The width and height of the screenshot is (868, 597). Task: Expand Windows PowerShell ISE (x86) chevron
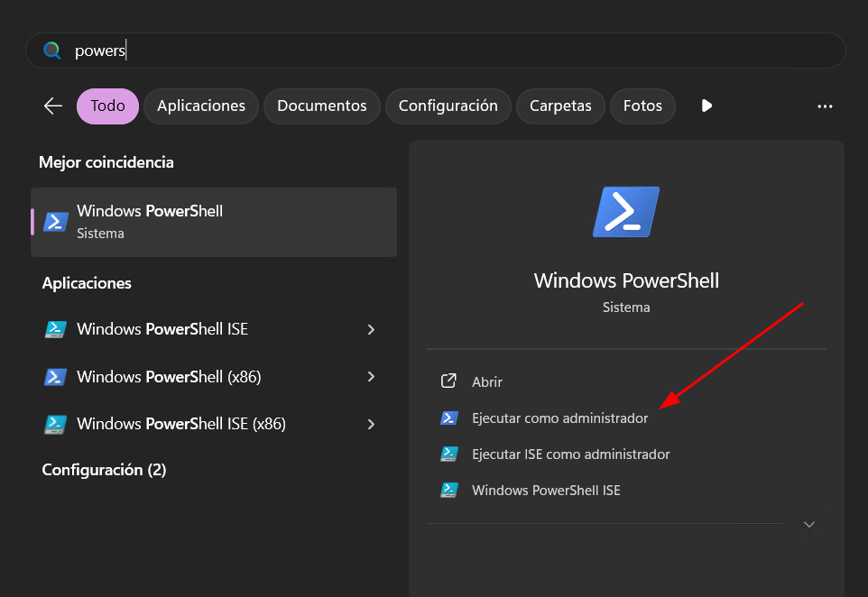[371, 424]
